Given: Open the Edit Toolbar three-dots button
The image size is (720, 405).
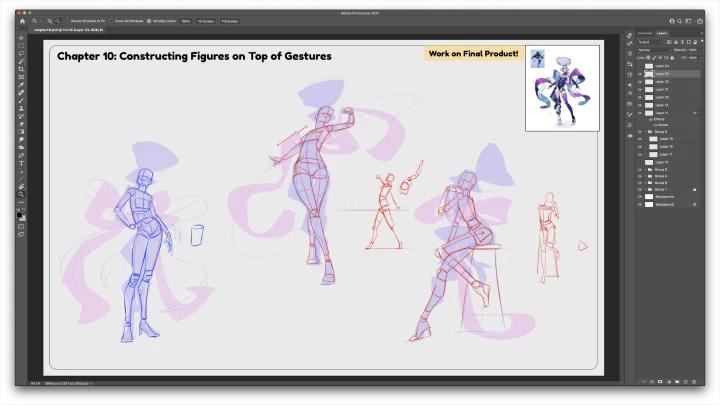Looking at the screenshot, I should tap(21, 202).
